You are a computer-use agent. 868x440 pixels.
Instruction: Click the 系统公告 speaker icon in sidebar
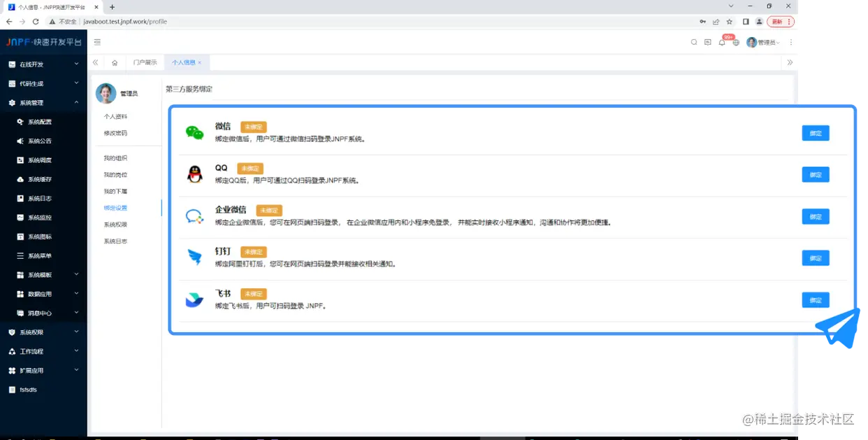click(20, 141)
